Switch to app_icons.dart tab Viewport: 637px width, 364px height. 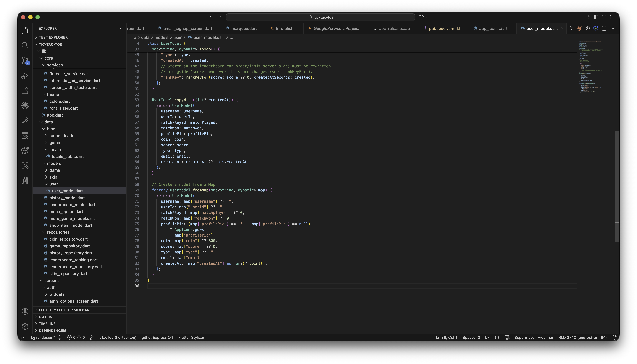(x=493, y=29)
